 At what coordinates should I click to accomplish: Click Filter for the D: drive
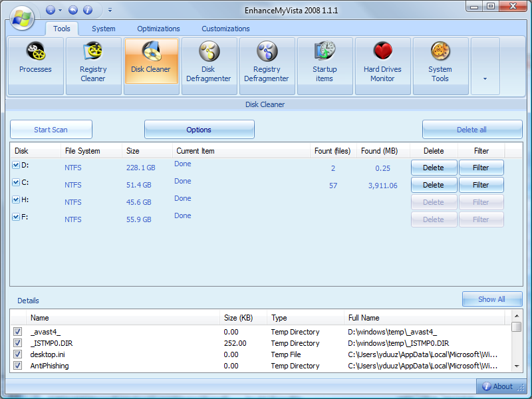click(481, 168)
